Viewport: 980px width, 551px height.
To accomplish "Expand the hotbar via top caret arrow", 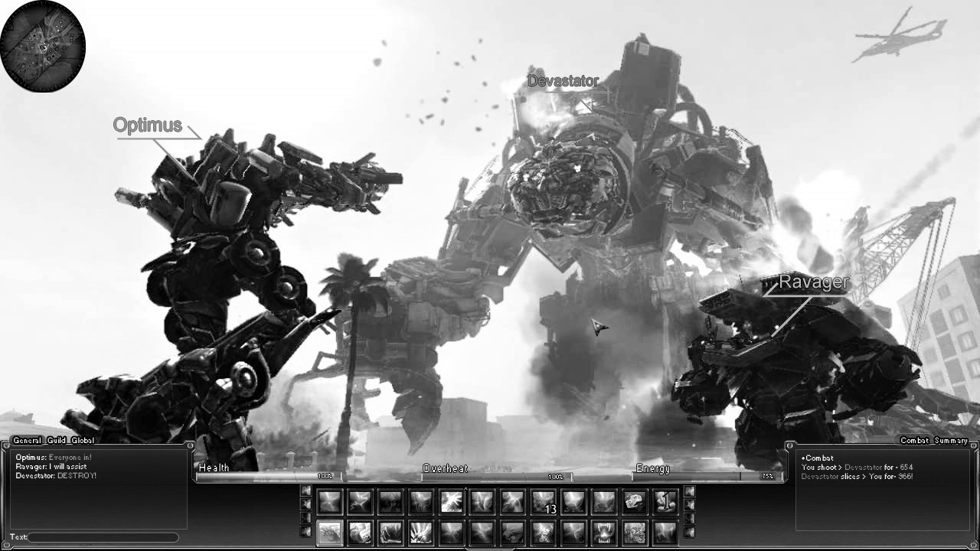I will (x=465, y=488).
